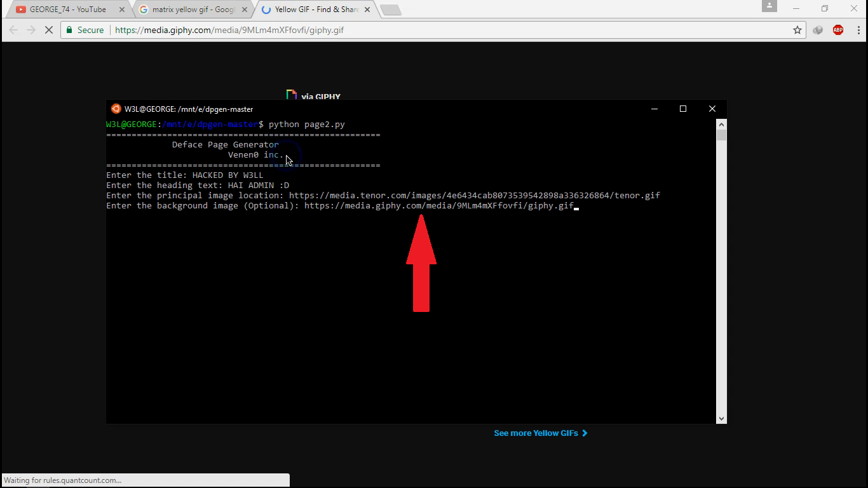Switch to the 'matrix yellow gif - Google' tab
Image resolution: width=868 pixels, height=488 pixels.
tap(187, 9)
